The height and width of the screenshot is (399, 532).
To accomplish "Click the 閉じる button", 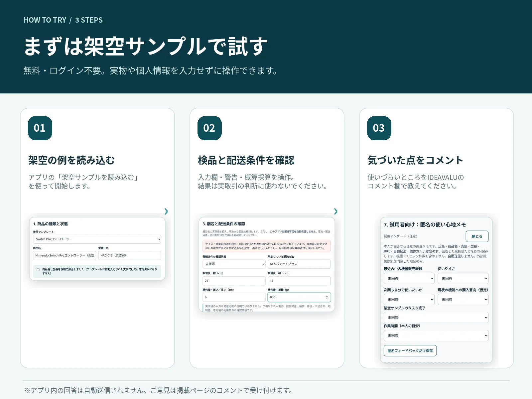I will (x=477, y=236).
